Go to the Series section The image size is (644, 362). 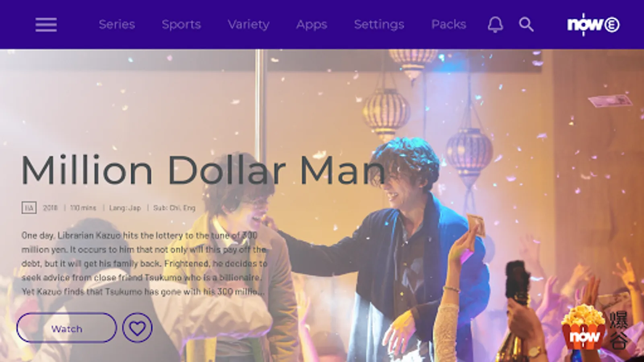(x=117, y=25)
